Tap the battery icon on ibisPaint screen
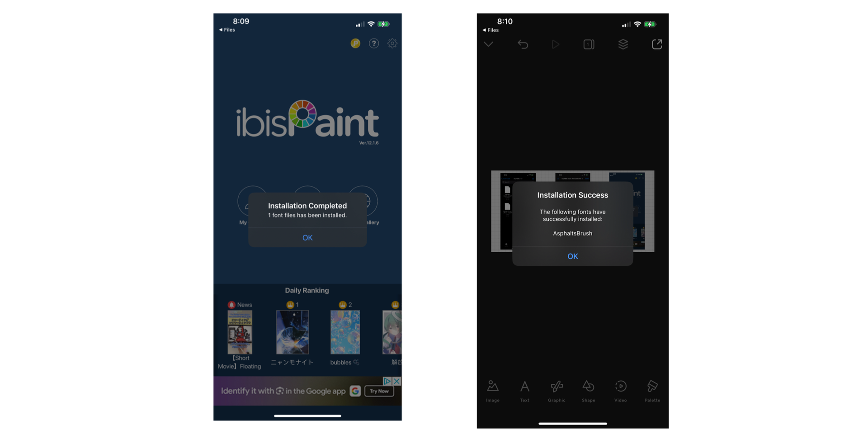868x434 pixels. coord(383,24)
